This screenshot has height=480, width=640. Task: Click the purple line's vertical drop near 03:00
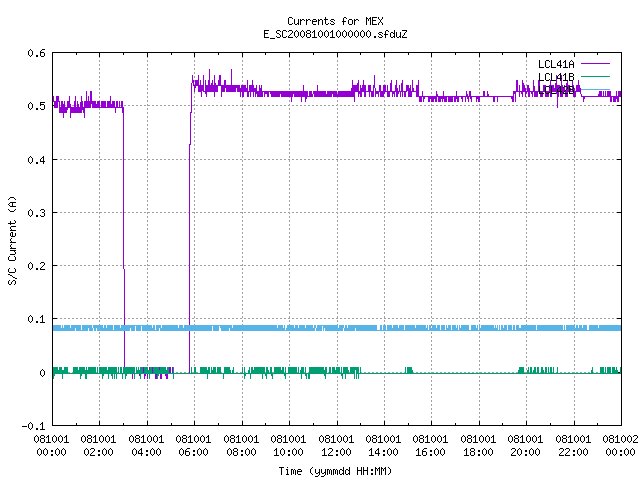coord(124,237)
